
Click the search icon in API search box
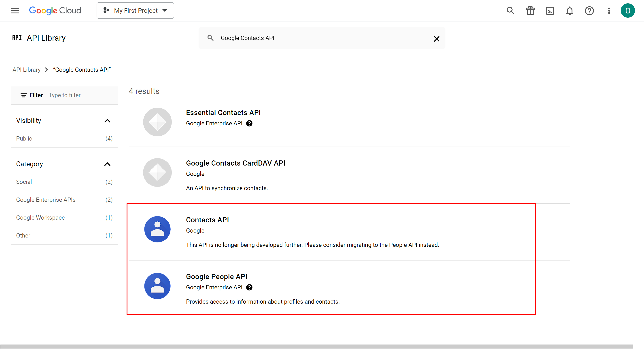click(x=210, y=38)
